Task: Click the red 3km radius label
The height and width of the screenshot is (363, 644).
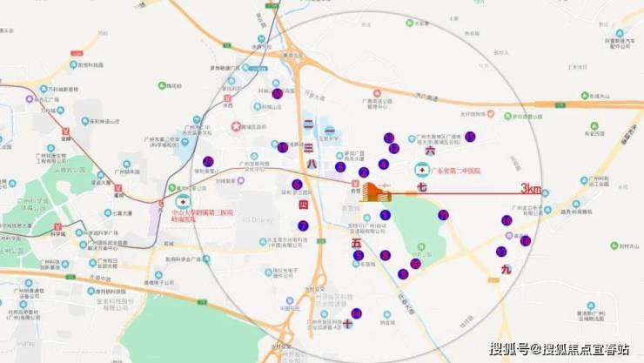Action: click(531, 189)
